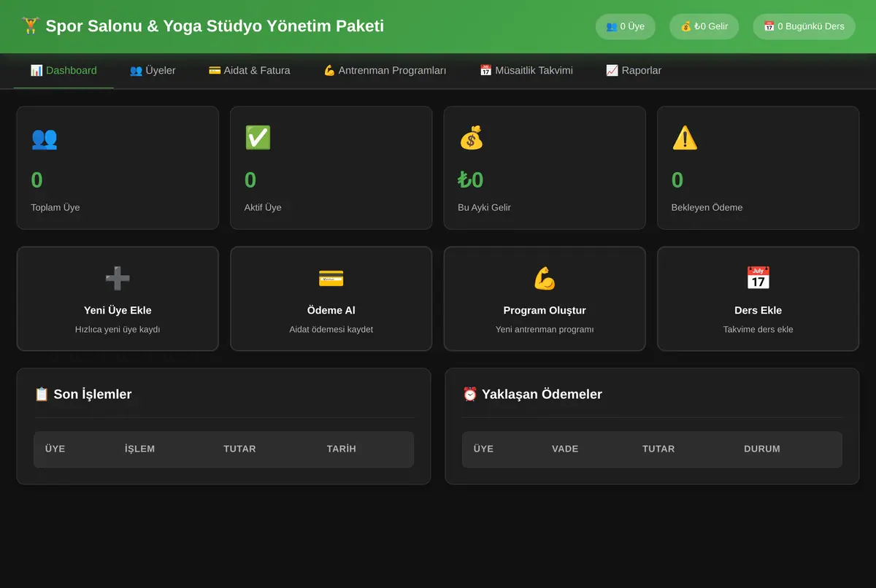Click the Bekleyen Ödeme label

coord(707,207)
